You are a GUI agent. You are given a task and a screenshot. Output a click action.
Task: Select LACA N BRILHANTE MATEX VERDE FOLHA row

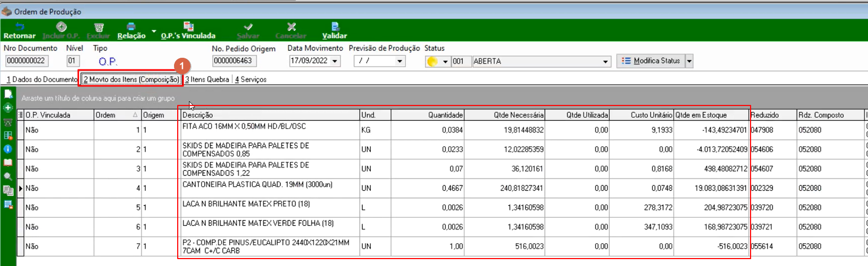(442, 227)
